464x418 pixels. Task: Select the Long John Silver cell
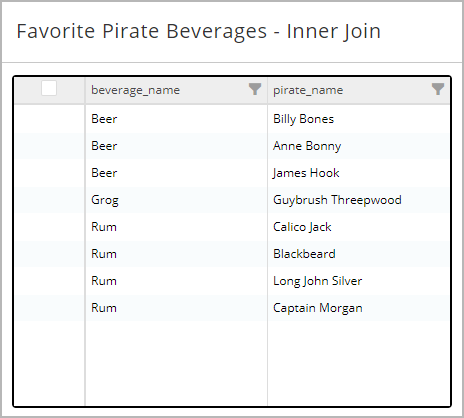click(x=358, y=281)
